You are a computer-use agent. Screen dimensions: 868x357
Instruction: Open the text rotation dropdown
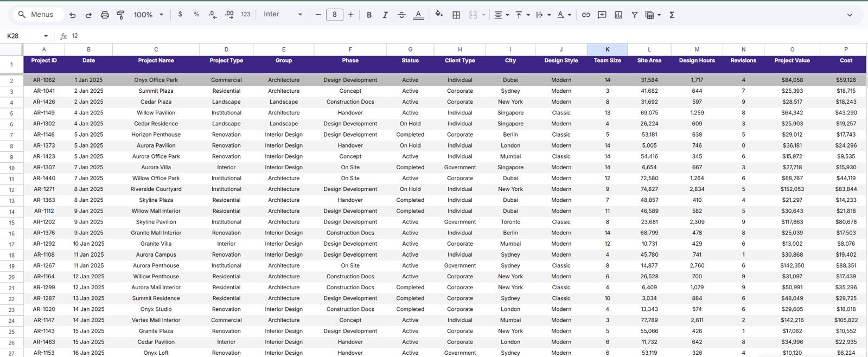click(564, 15)
